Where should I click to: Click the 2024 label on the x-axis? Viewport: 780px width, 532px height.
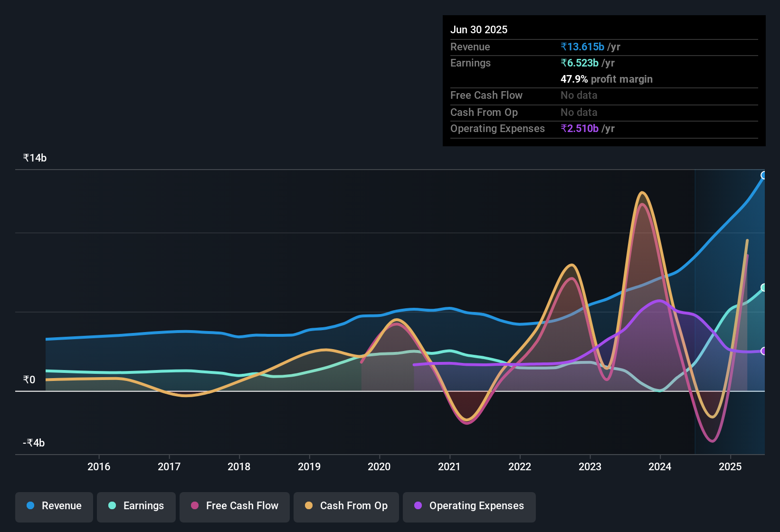point(660,466)
